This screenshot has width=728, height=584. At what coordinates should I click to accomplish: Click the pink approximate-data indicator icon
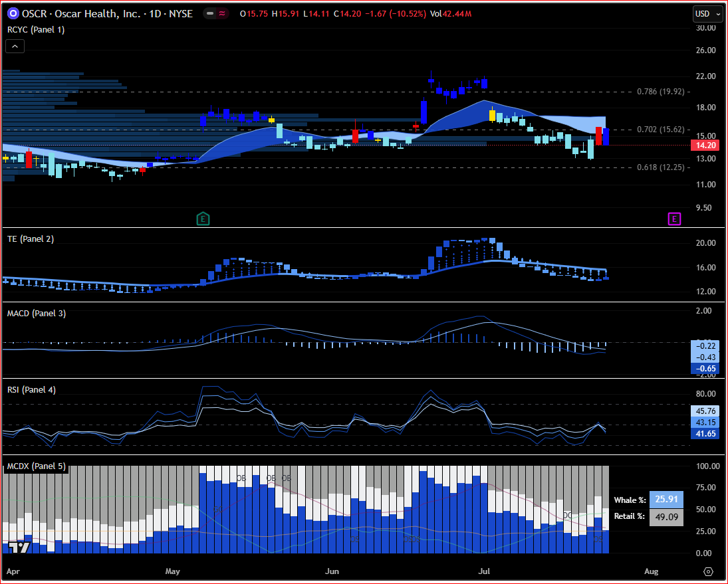(223, 14)
